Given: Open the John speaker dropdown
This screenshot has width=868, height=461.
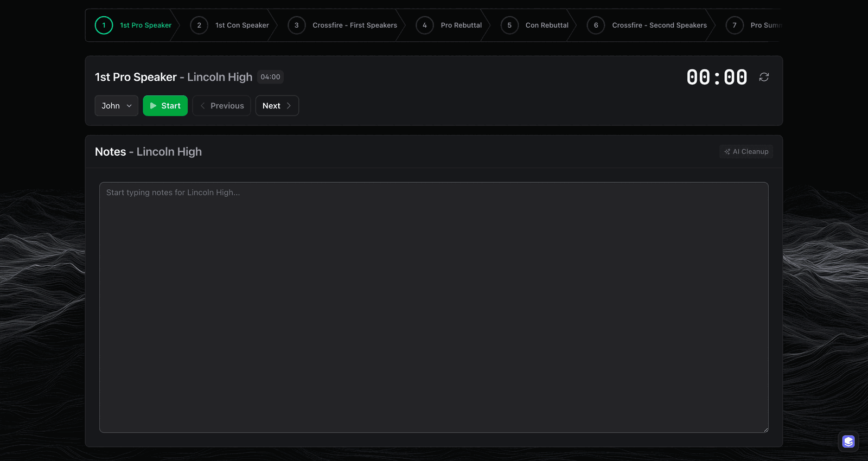Looking at the screenshot, I should pos(117,106).
